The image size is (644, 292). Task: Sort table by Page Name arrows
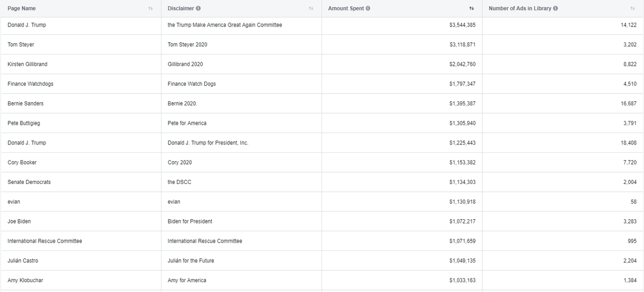coord(151,8)
